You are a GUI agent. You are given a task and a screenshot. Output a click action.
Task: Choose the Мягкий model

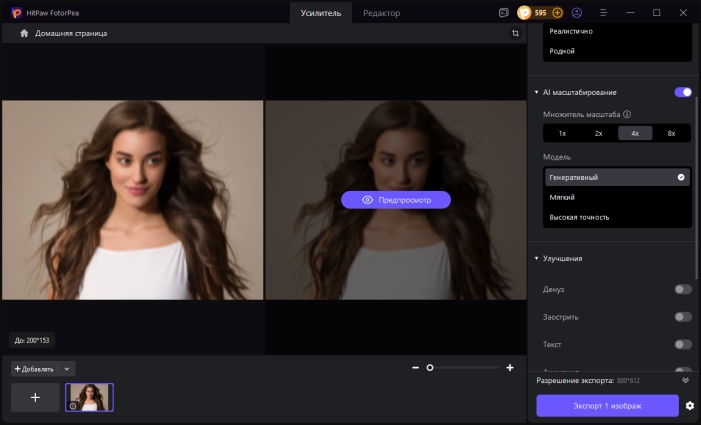point(617,197)
